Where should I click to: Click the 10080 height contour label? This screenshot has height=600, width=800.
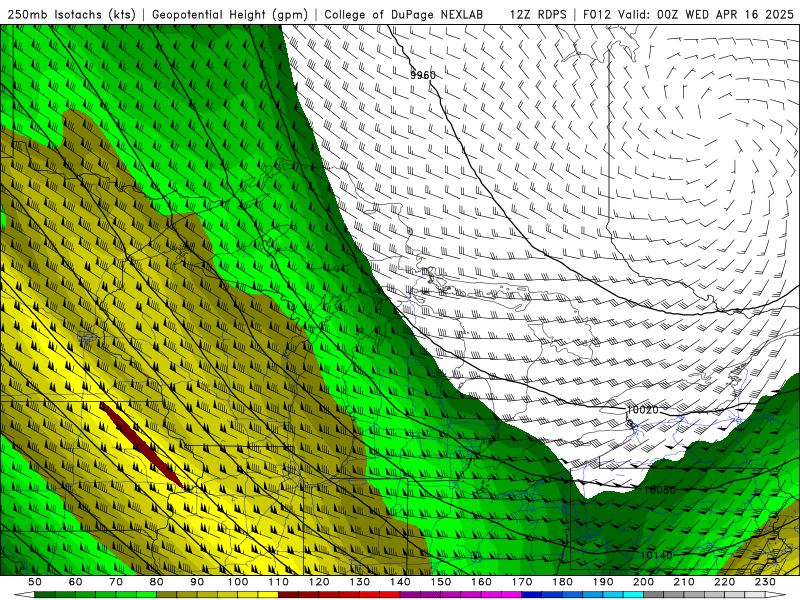click(659, 490)
